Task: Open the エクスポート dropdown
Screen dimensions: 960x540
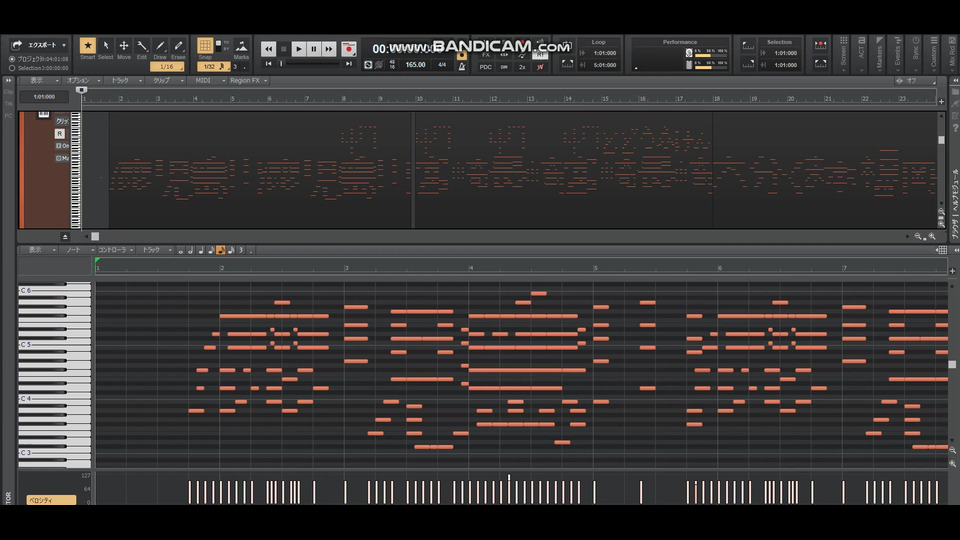Action: tap(40, 45)
